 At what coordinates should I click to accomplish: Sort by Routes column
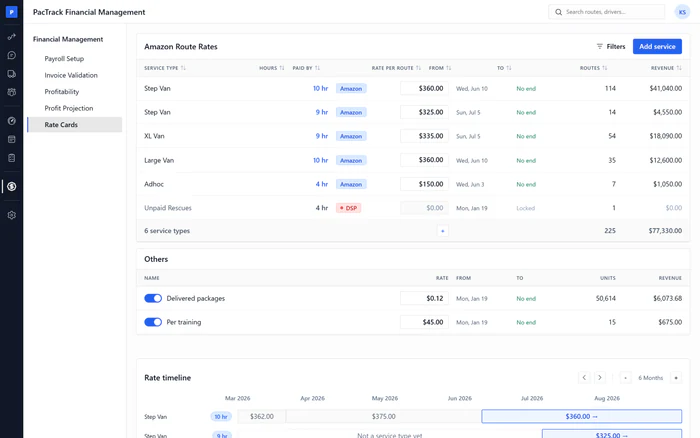coord(593,68)
